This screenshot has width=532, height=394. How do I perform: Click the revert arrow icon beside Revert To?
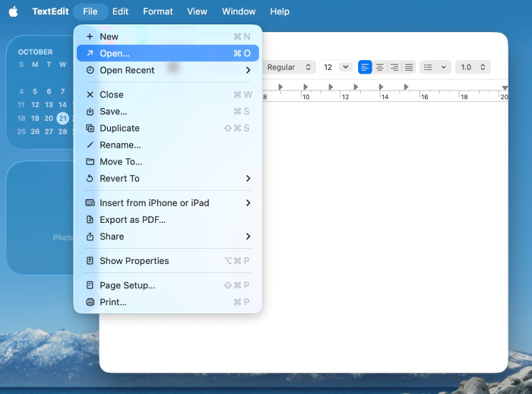(x=90, y=178)
